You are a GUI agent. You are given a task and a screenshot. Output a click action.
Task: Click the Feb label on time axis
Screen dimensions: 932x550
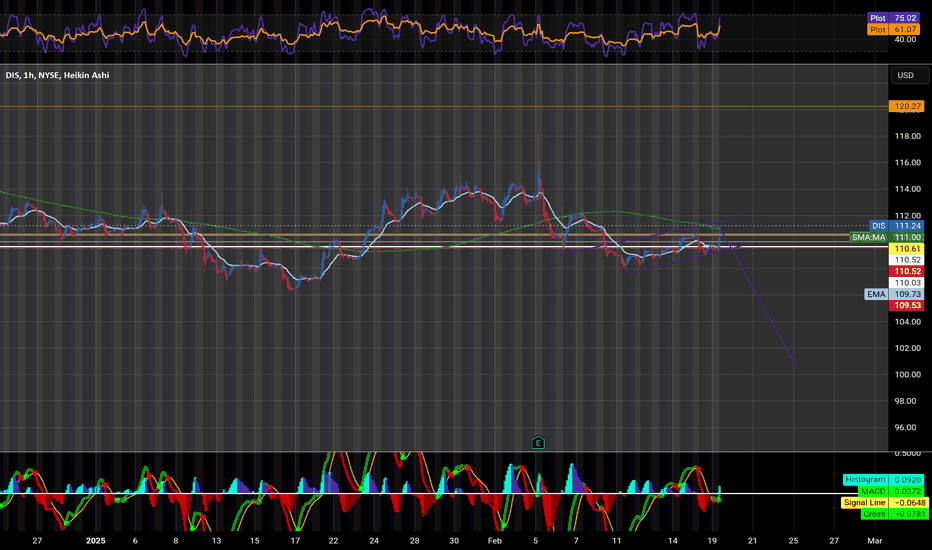(x=495, y=540)
